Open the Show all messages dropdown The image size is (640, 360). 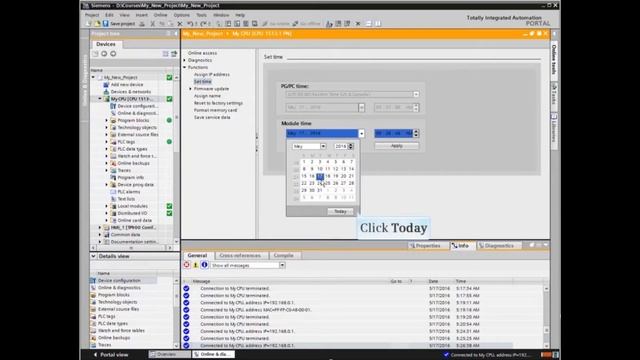282,265
